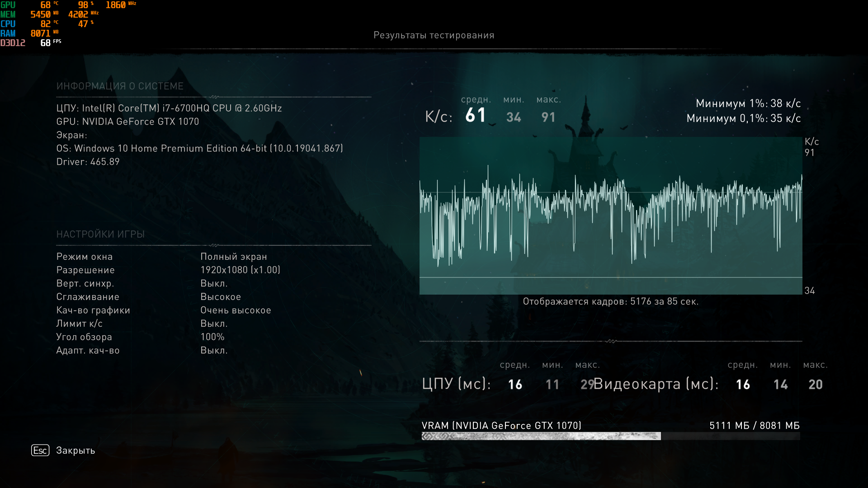Click the Результаты тестирования title
The width and height of the screenshot is (868, 488).
pos(434,35)
